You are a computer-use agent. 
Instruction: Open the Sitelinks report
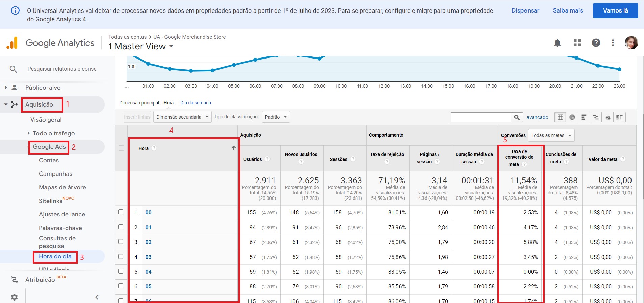51,201
